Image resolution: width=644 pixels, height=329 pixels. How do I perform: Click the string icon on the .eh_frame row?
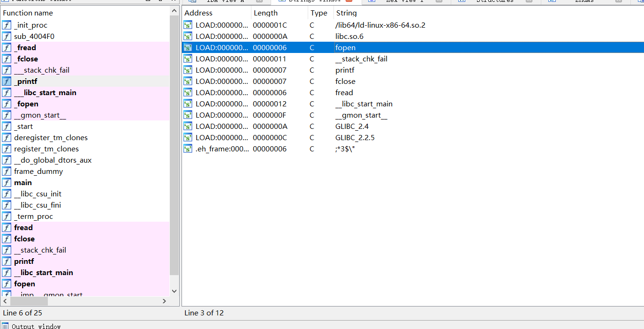click(x=188, y=149)
